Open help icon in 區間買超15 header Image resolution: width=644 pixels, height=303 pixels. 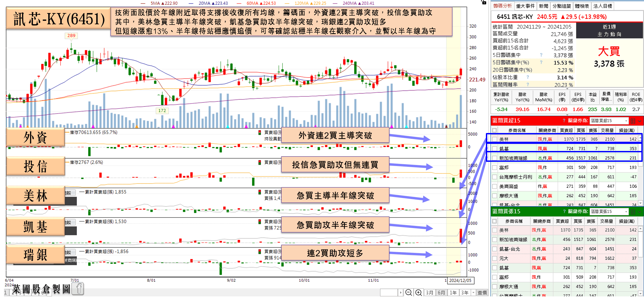point(564,121)
